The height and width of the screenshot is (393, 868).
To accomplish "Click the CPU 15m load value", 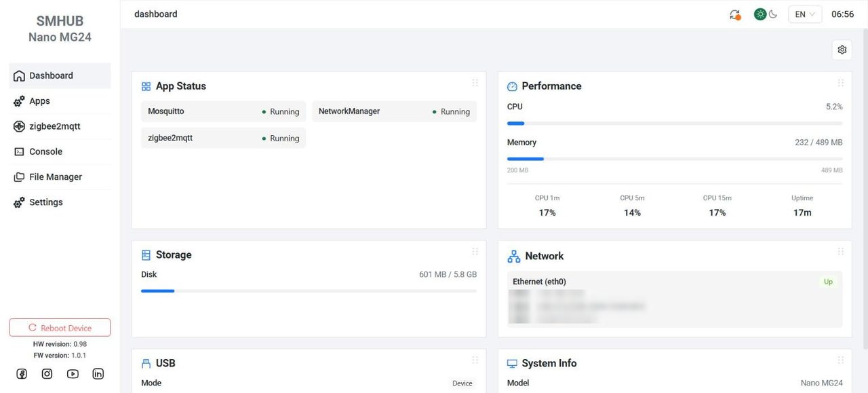I will (717, 212).
